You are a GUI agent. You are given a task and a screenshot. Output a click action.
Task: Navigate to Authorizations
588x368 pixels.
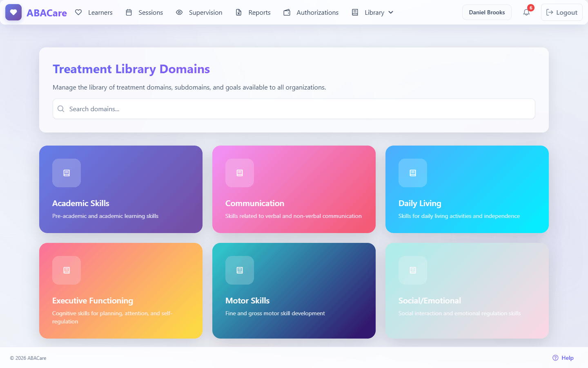point(311,12)
